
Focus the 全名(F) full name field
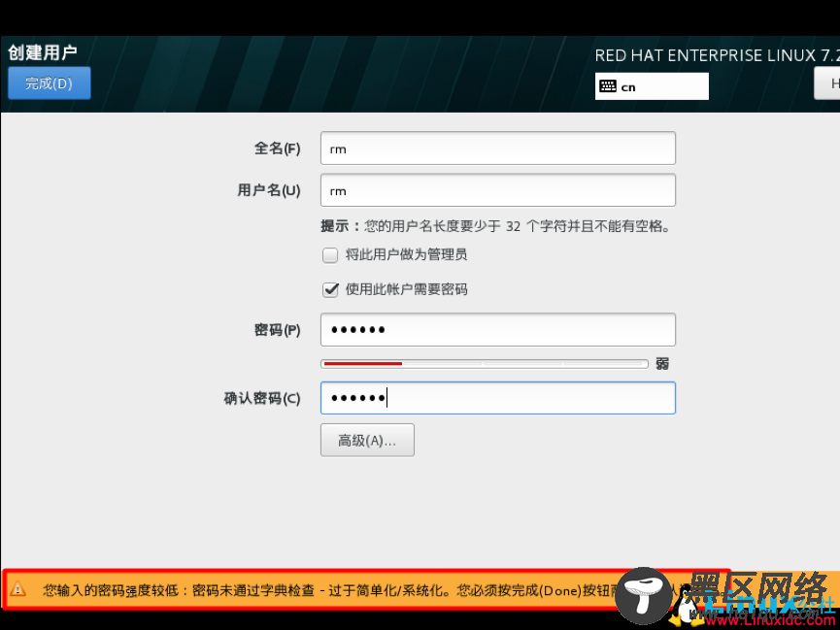497,149
